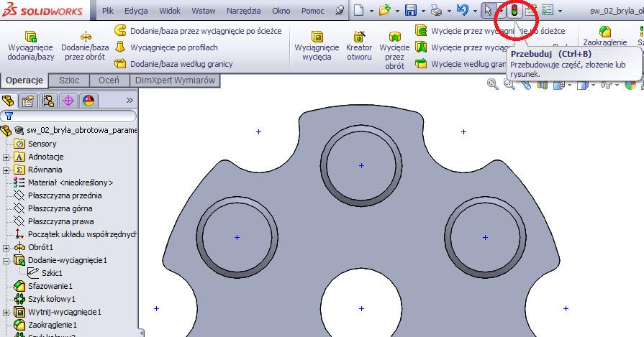The height and width of the screenshot is (337, 644).
Task: Select Szkic1 in the feature tree
Action: click(45, 273)
